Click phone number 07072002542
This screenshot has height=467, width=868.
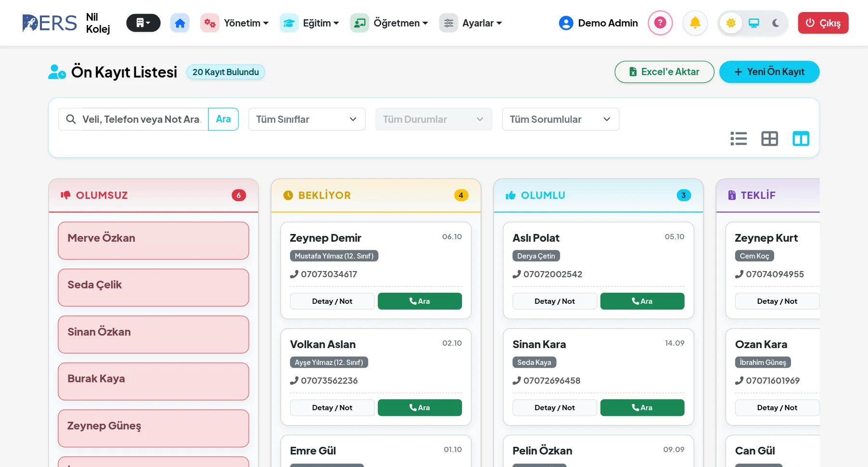553,274
